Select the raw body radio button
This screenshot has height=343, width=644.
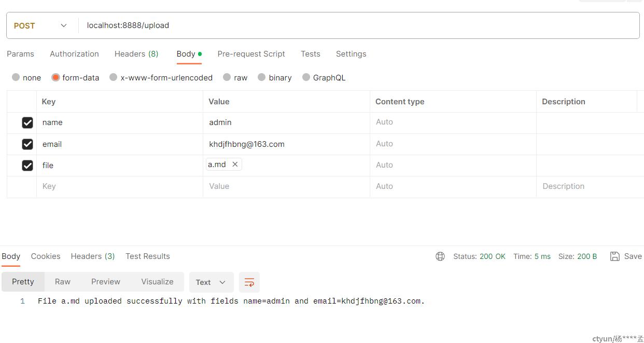pos(227,77)
